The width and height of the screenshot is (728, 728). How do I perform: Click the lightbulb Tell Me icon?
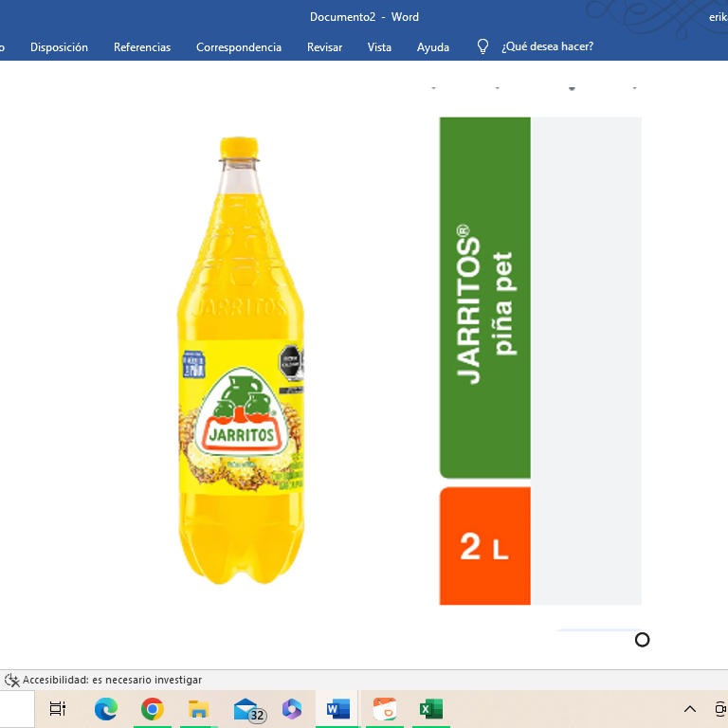482,46
